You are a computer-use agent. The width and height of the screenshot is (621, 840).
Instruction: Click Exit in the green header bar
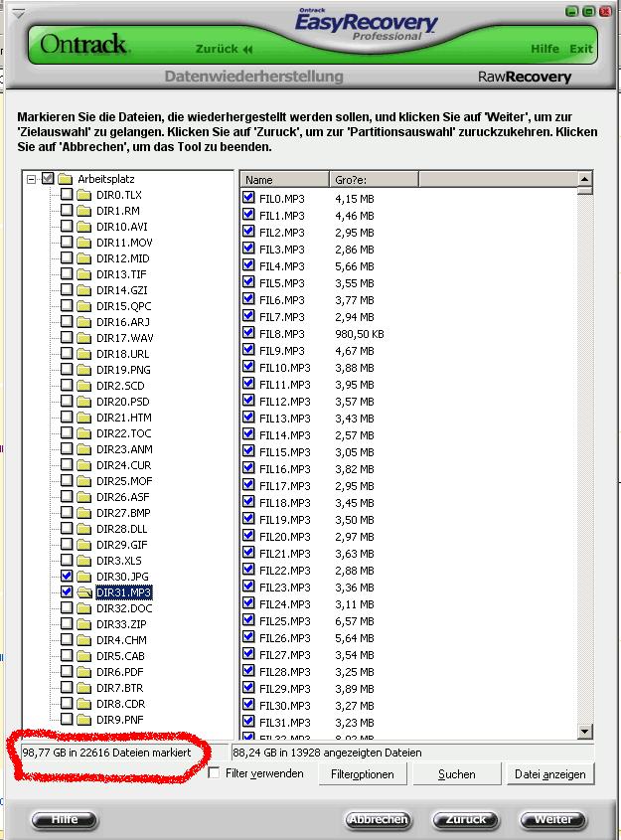[x=581, y=49]
